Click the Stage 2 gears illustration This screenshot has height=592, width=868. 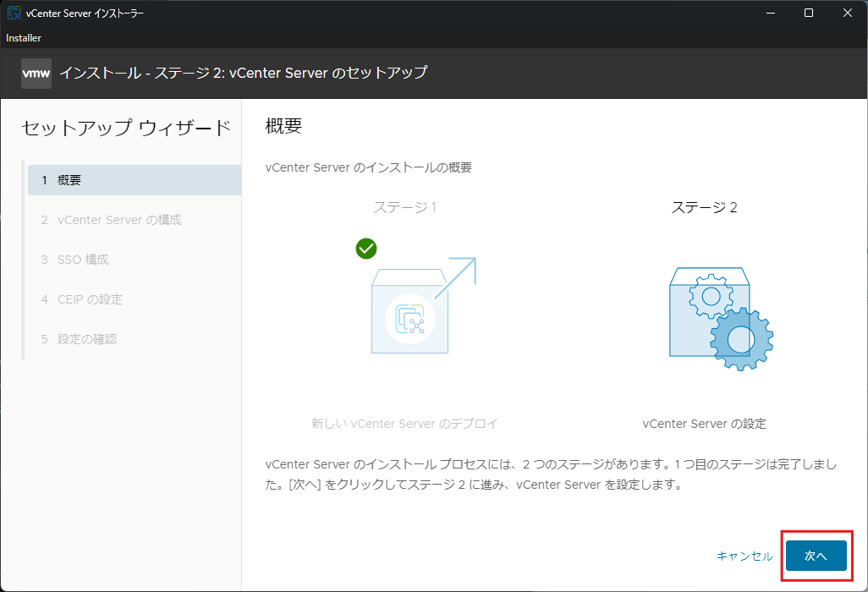[x=722, y=319]
